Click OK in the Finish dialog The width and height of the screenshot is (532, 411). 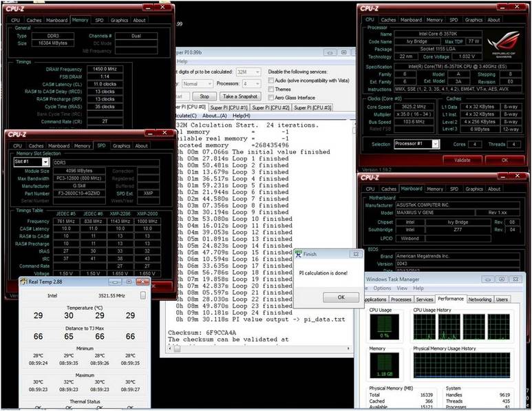point(341,297)
